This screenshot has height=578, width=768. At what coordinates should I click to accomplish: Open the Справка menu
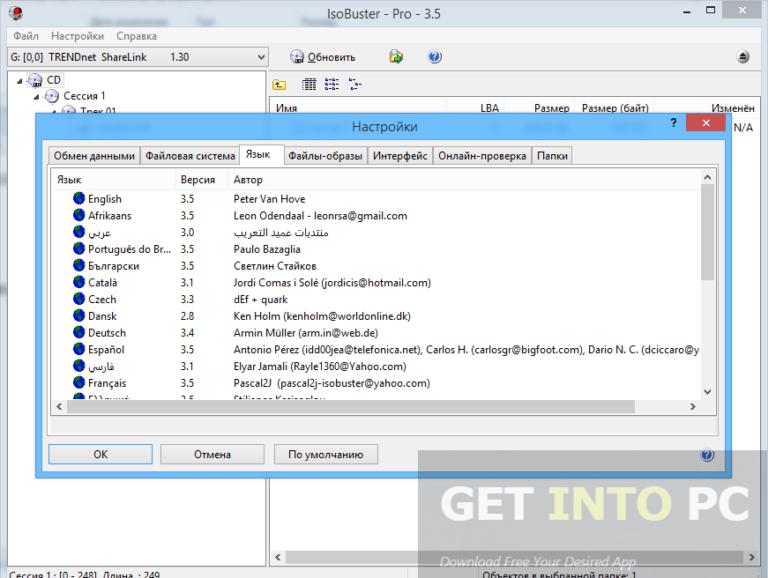tap(137, 36)
